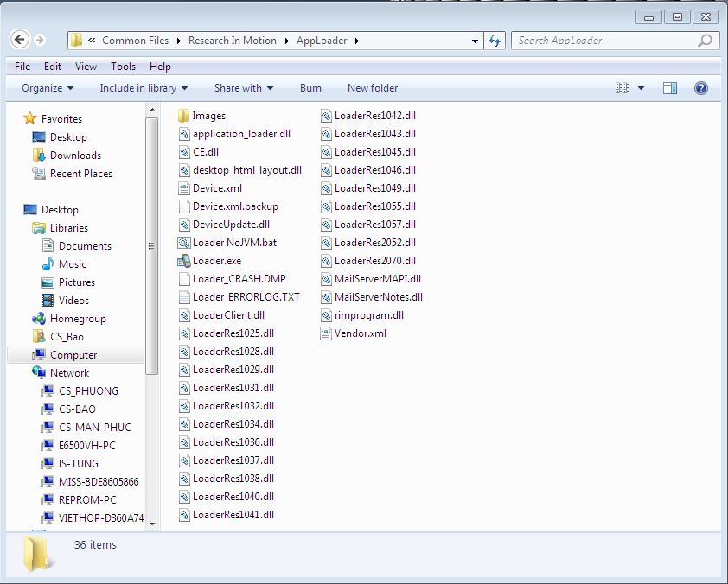Select CS-MAN-PHUC network computer
This screenshot has height=584, width=728.
95,428
